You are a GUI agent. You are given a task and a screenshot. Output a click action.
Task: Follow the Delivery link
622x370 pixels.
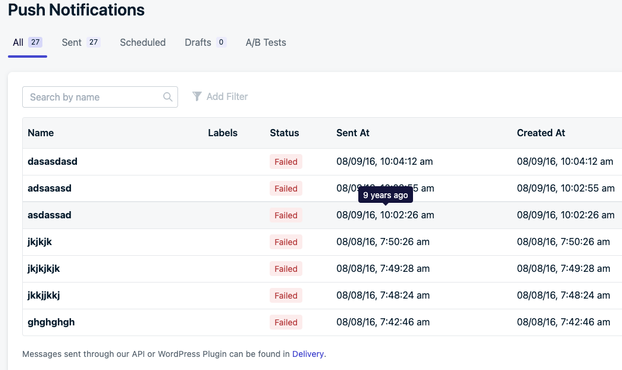308,354
